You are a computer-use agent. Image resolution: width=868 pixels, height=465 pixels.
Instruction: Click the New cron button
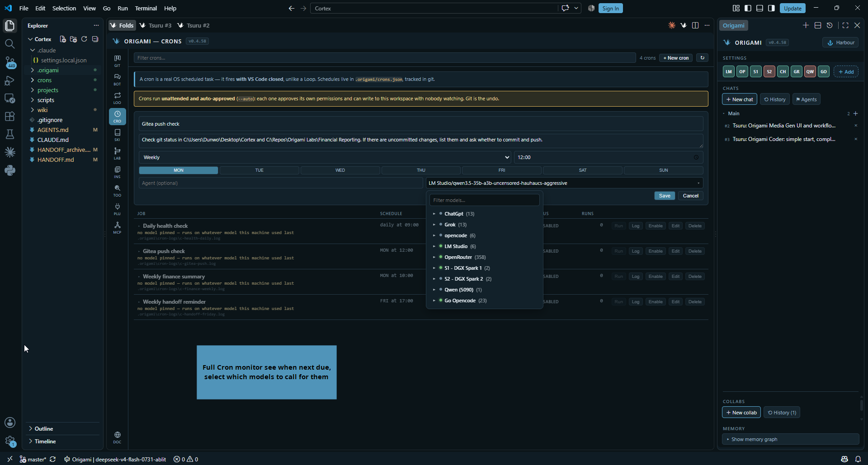tap(676, 58)
